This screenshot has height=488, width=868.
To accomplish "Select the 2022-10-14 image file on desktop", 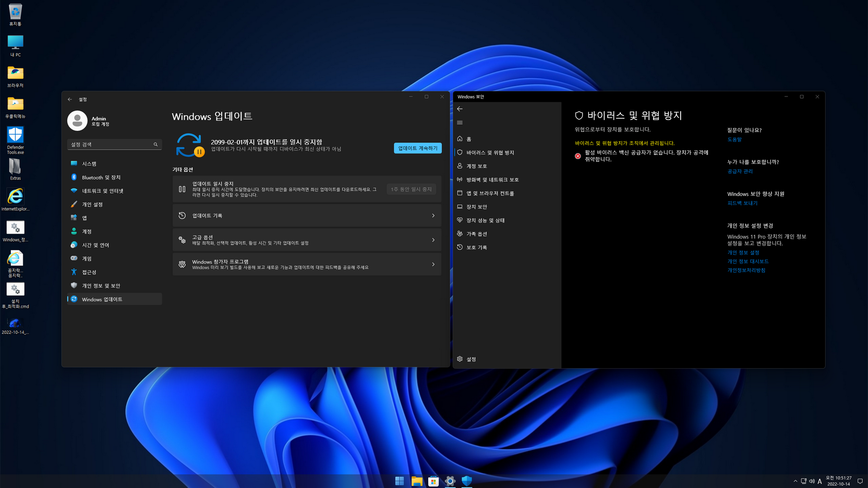I will (15, 326).
